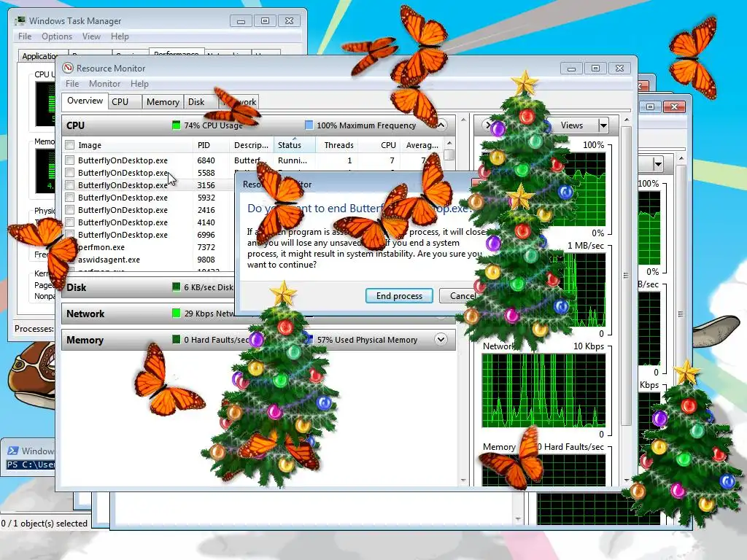Sort by the PID column header
Screen dimensions: 747x560
pos(211,145)
